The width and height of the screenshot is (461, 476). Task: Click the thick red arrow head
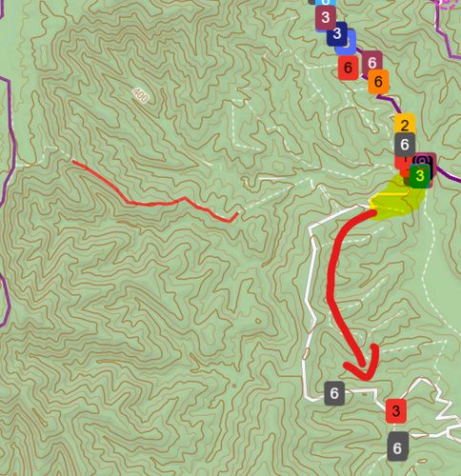[363, 365]
